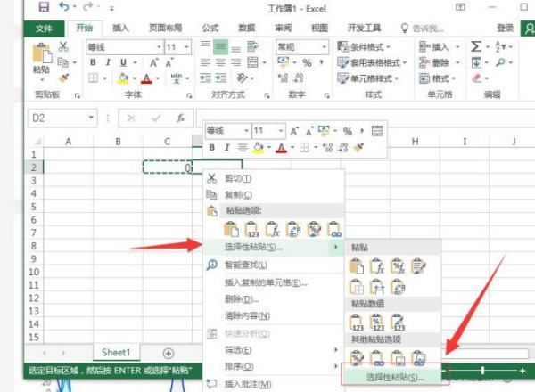Toggle Bold in the mini toolbar
The height and width of the screenshot is (392, 535).
point(212,147)
